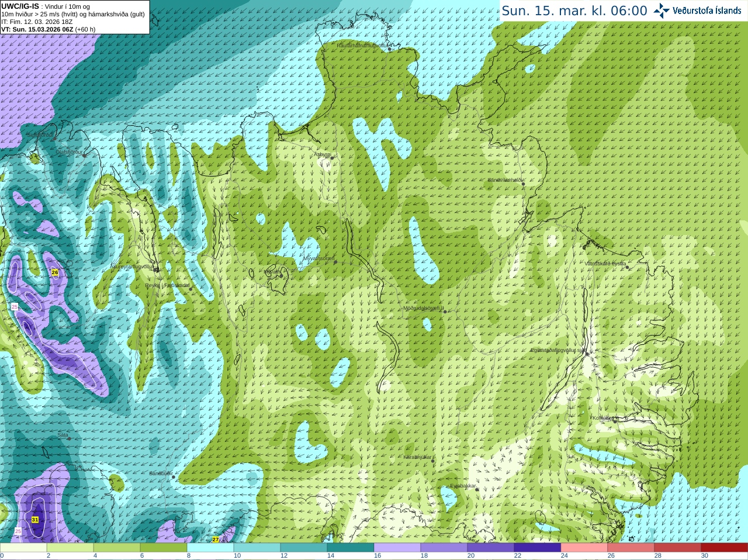Select the Akureyrarflugvöllur station label
The height and width of the screenshot is (560, 748).
132,267
